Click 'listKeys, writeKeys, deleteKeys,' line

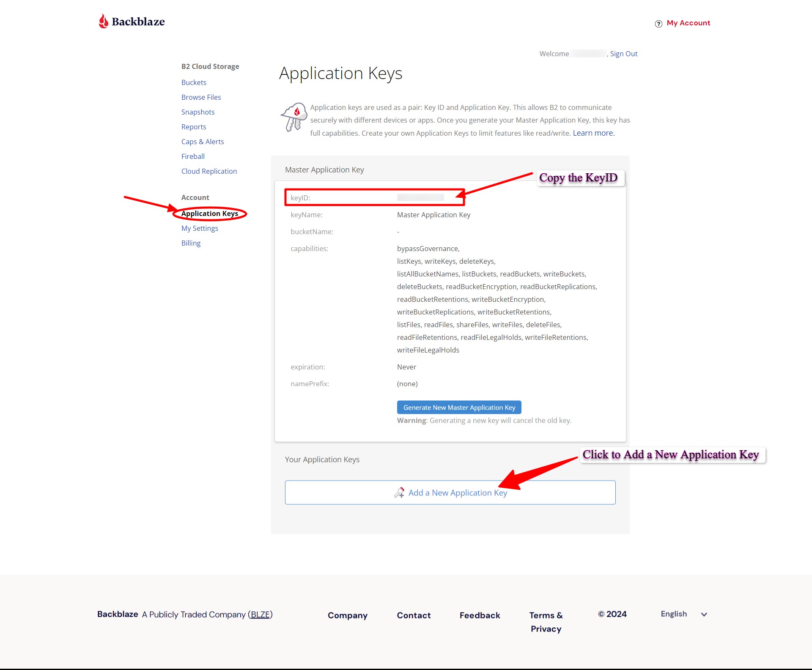[446, 261]
